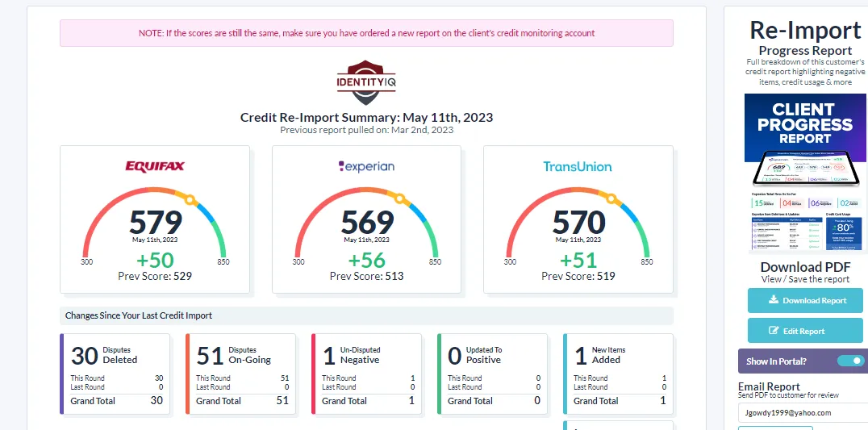The width and height of the screenshot is (868, 430).
Task: Click the Edit Report button
Action: 805,331
